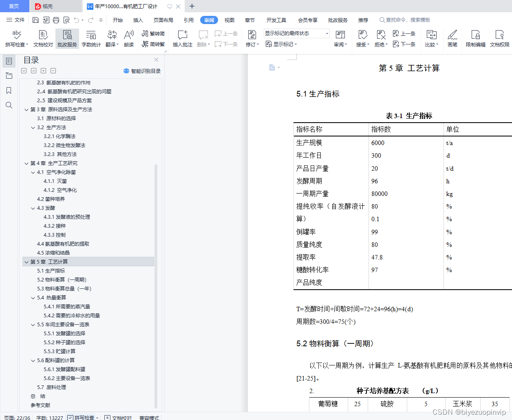512x420 pixels.
Task: Start 朗读 read aloud
Action: point(129,39)
